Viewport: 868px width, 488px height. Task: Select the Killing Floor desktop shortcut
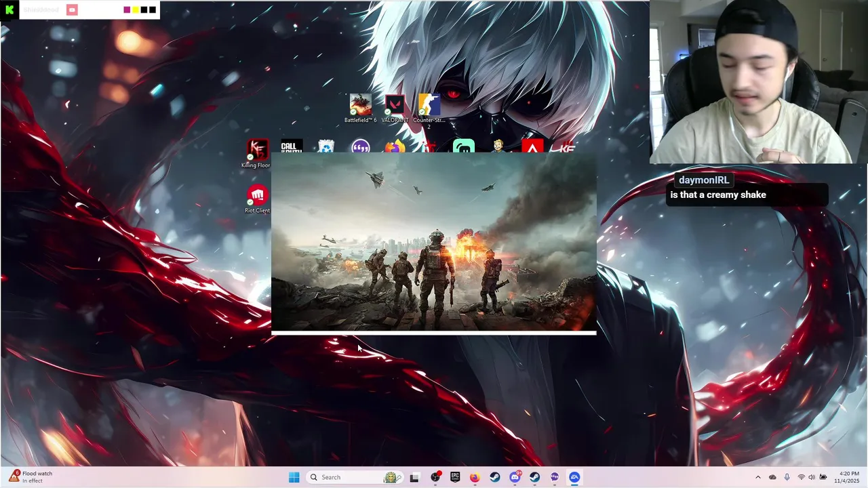click(256, 154)
